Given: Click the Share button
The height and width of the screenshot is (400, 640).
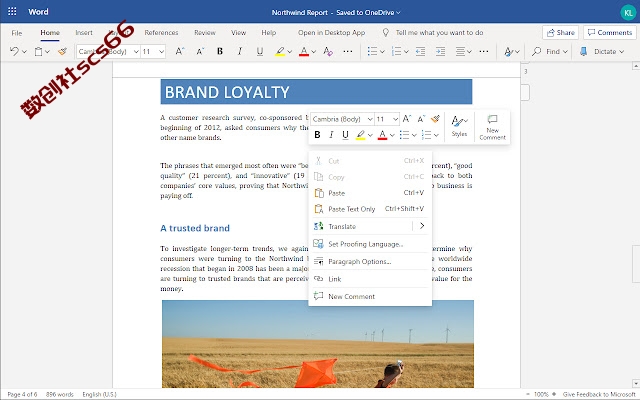Looking at the screenshot, I should tap(560, 33).
